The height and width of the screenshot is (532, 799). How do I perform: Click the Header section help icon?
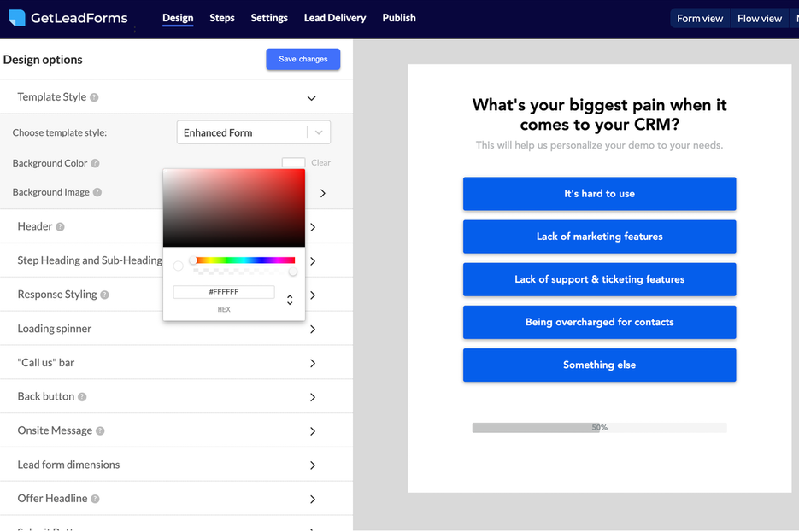60,227
